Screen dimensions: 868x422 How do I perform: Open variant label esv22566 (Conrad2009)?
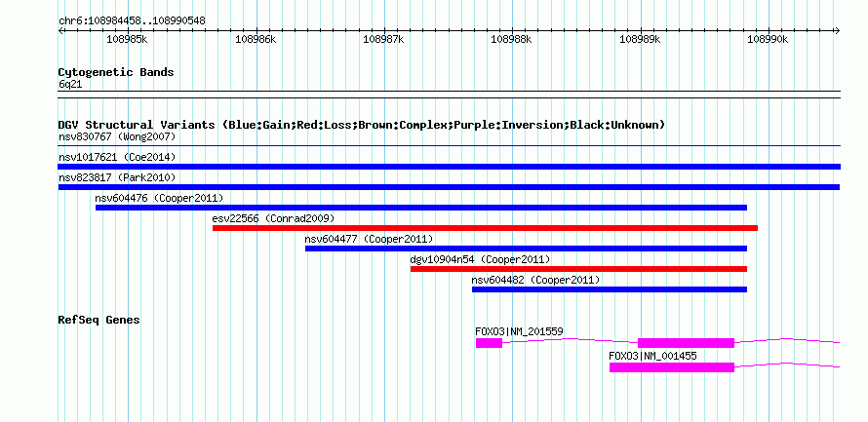pyautogui.click(x=273, y=218)
